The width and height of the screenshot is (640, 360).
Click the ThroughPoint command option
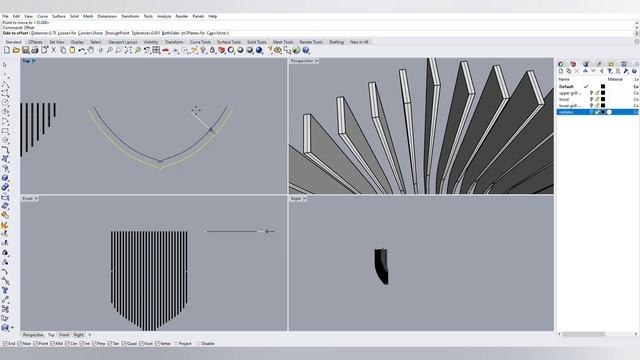pos(117,33)
